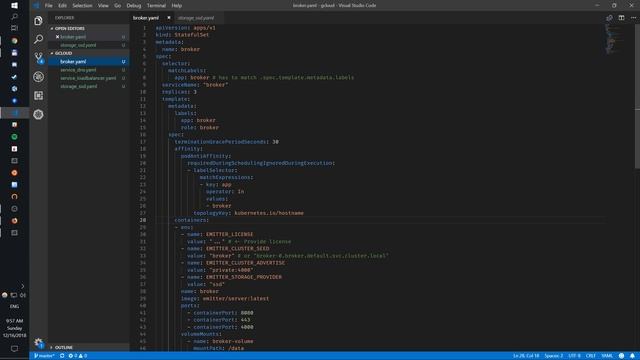This screenshot has height=360, width=640.
Task: Close the broker.yaml editor tab
Action: coord(169,18)
